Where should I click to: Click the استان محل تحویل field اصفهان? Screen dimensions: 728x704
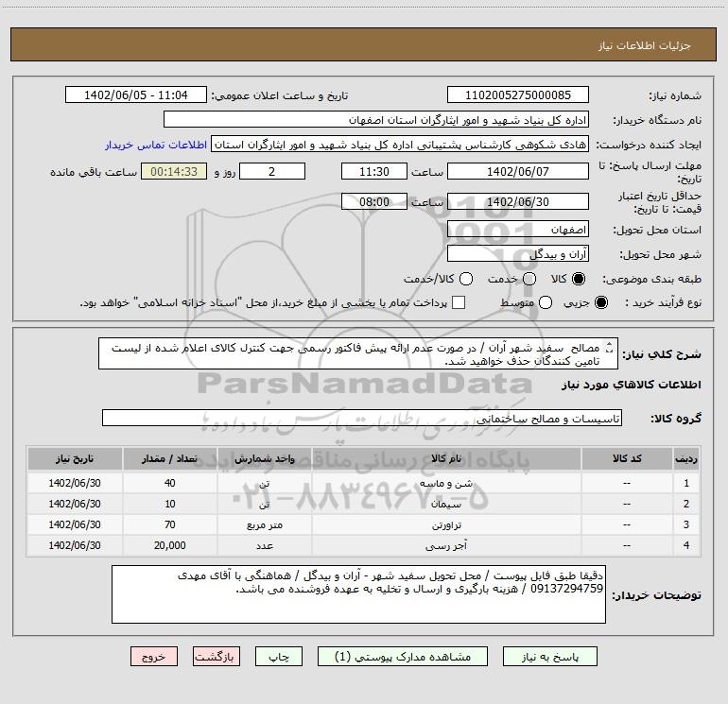(518, 230)
